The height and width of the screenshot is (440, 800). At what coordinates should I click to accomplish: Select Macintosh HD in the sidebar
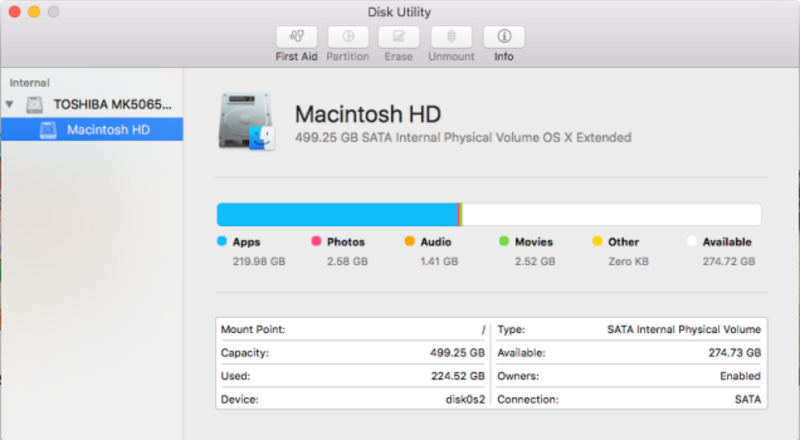click(108, 129)
